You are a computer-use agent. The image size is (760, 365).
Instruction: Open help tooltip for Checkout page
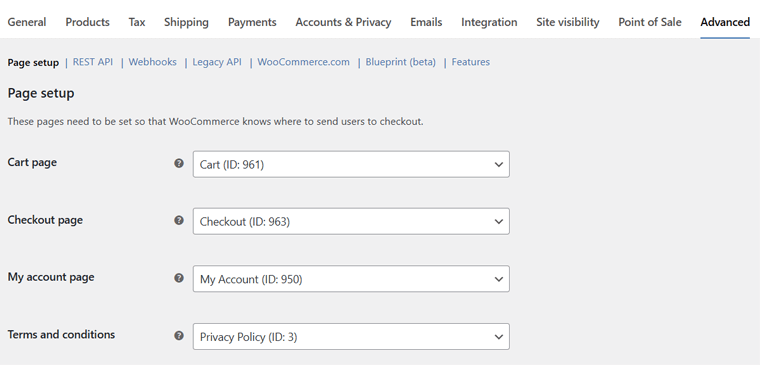tap(179, 221)
